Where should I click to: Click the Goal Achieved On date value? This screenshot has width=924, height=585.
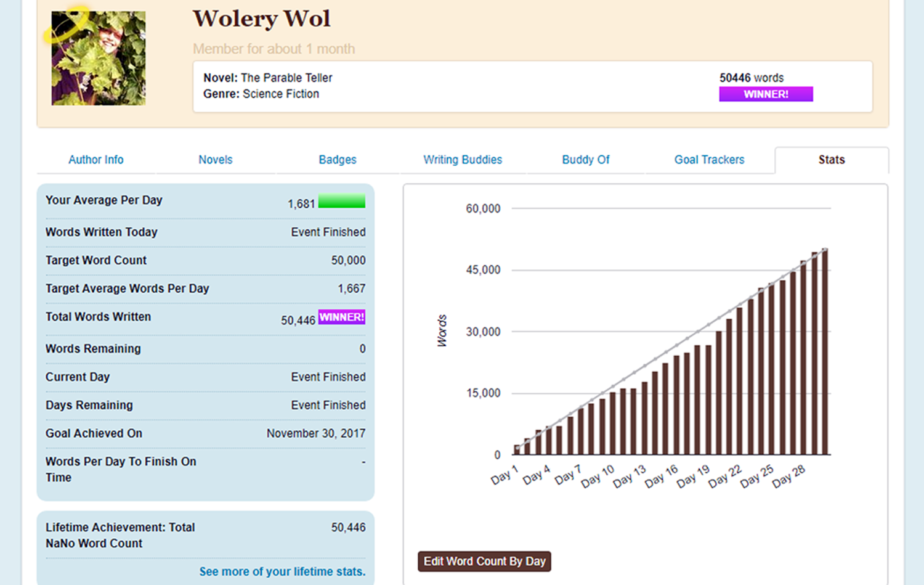point(315,433)
